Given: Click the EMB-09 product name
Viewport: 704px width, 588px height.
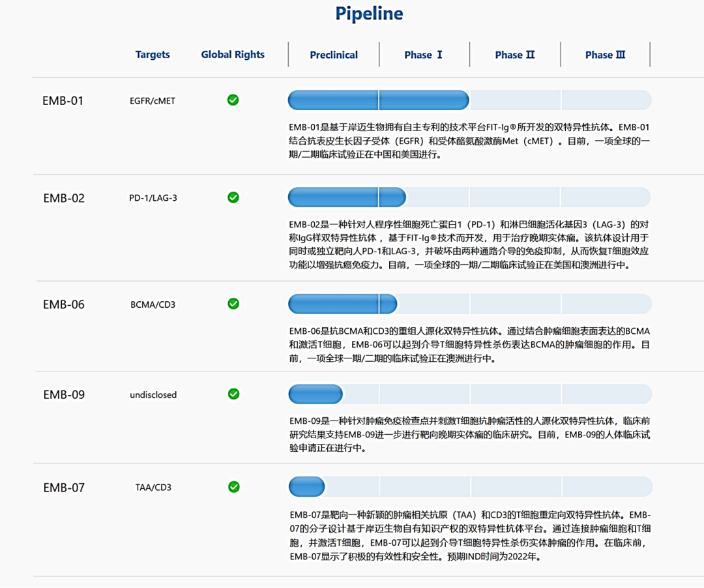Looking at the screenshot, I should pos(64,394).
